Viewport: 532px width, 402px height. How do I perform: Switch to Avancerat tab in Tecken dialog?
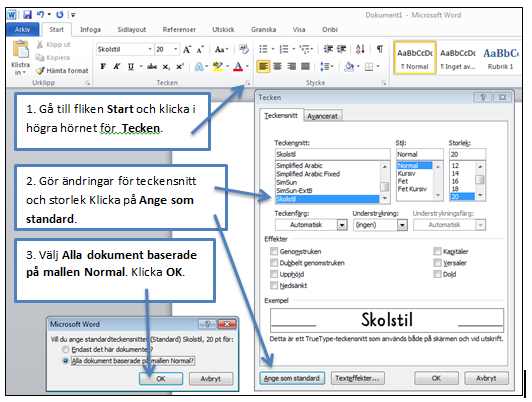322,116
